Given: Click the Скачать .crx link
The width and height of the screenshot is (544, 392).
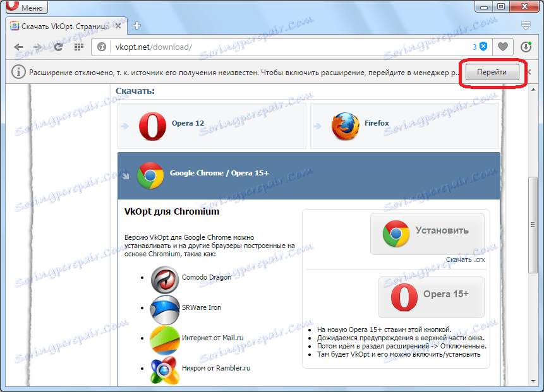Looking at the screenshot, I should pyautogui.click(x=465, y=259).
